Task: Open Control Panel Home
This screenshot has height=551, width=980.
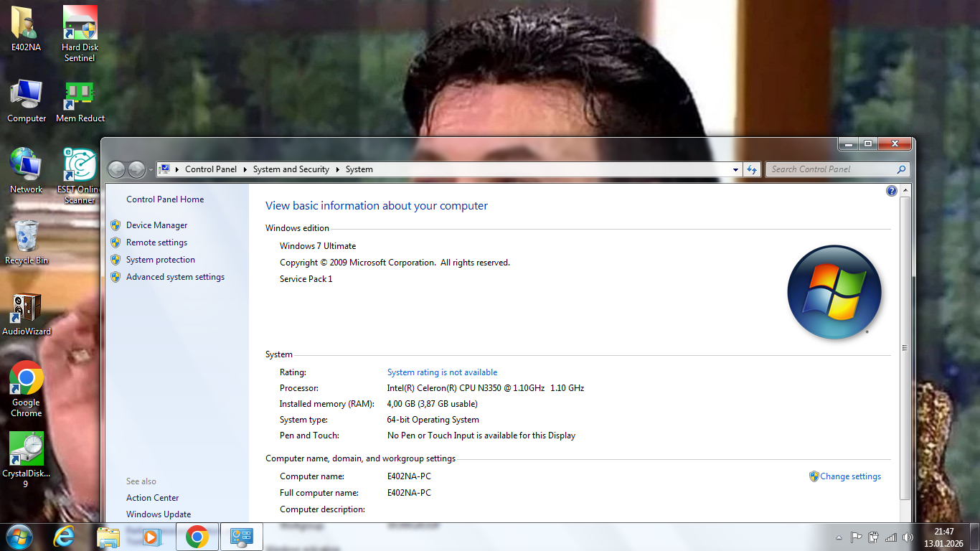Action: (x=165, y=199)
